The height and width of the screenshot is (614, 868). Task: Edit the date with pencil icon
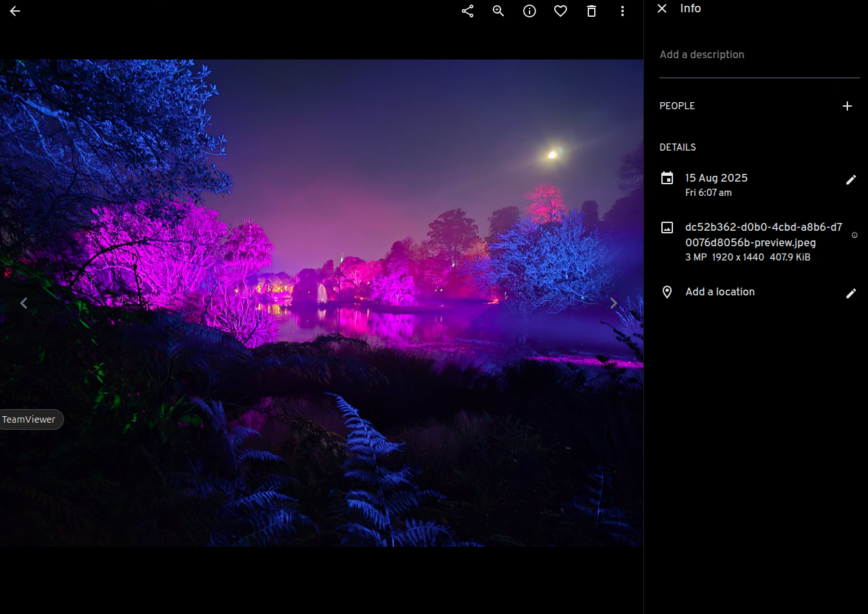pyautogui.click(x=851, y=180)
